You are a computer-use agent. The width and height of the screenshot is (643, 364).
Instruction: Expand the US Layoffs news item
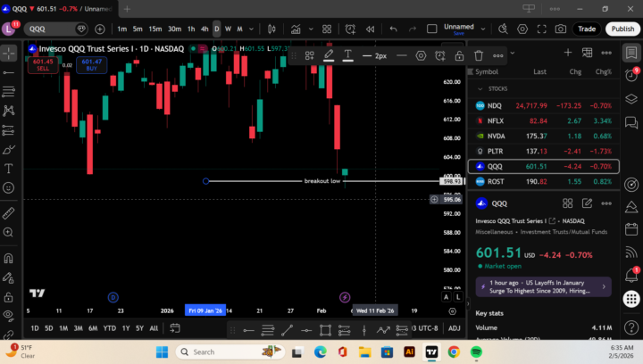[x=543, y=286]
